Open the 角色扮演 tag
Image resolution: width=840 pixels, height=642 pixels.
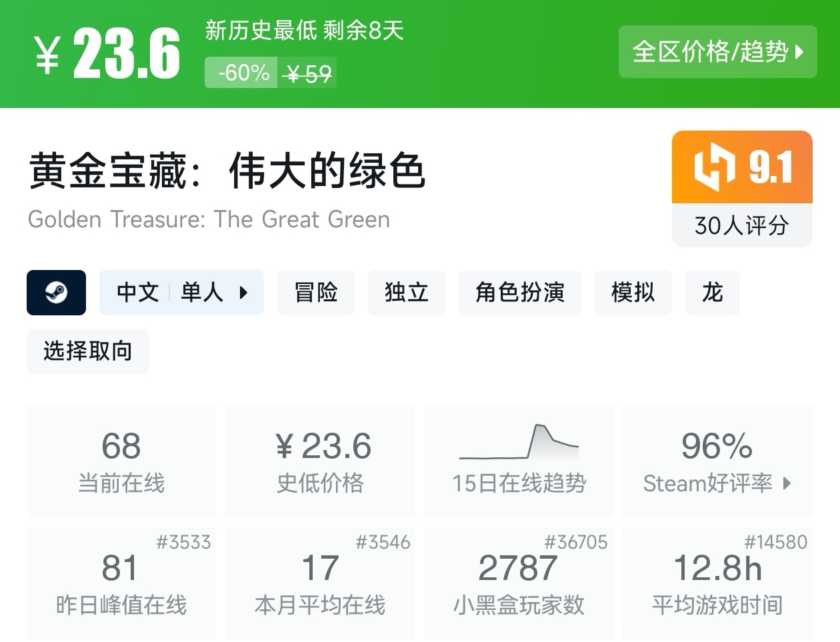tap(519, 293)
